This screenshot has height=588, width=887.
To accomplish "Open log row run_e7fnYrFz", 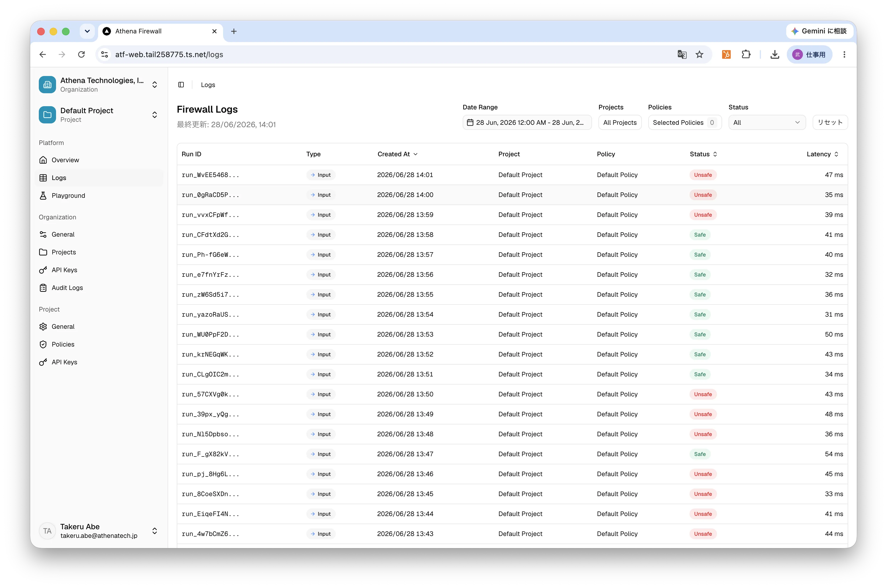I will [x=512, y=275].
